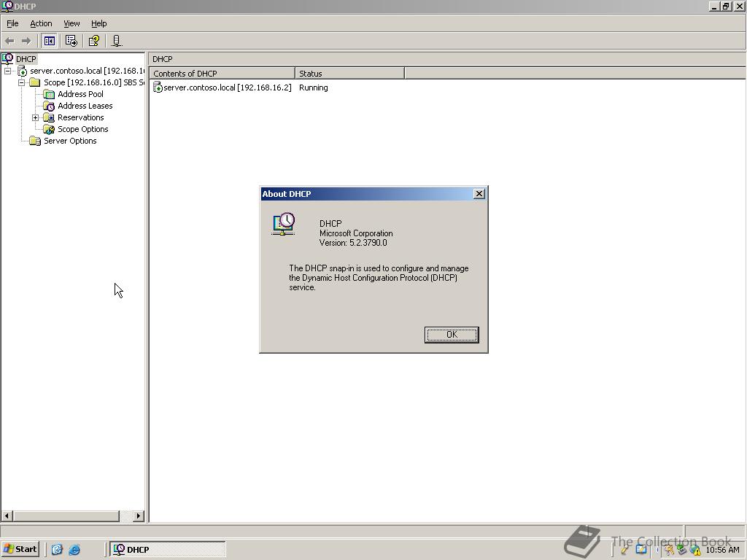Toggle the Show/Hide Console Tree button
The image size is (747, 560).
(x=49, y=41)
